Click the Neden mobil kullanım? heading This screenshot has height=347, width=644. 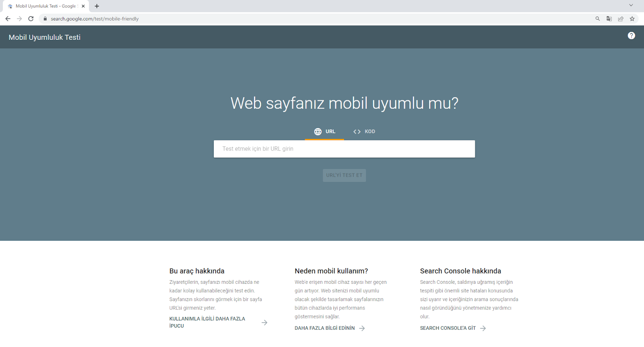(331, 271)
